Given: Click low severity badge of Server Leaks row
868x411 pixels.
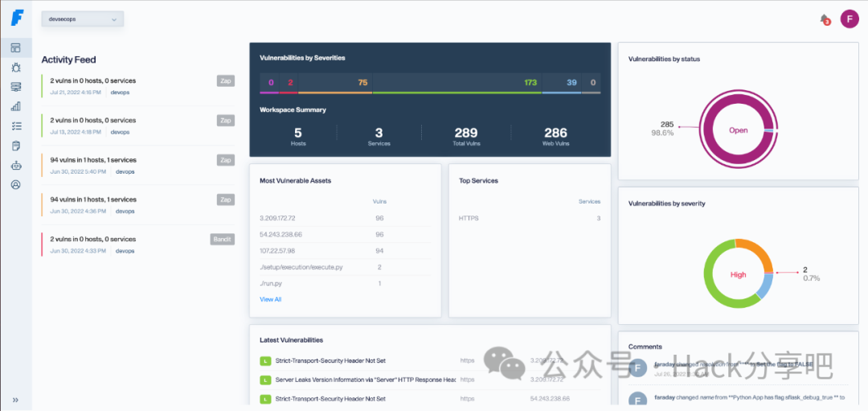Looking at the screenshot, I should pyautogui.click(x=265, y=380).
